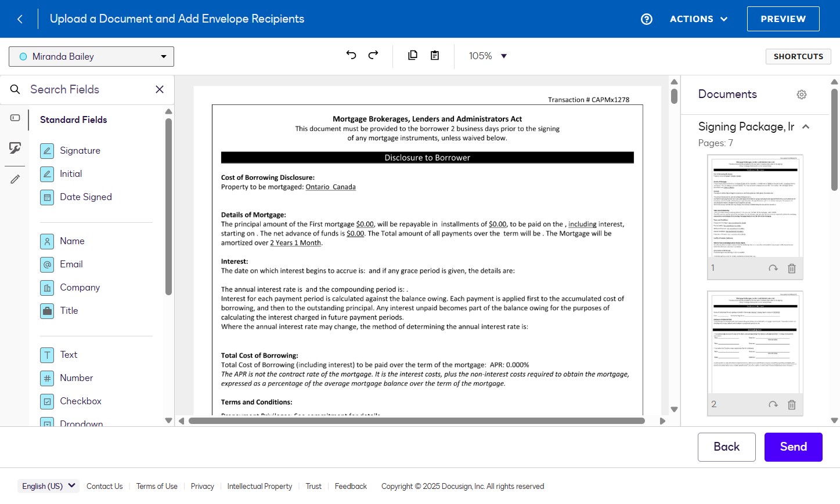The height and width of the screenshot is (504, 840).
Task: Open the Privacy link
Action: pos(203,487)
